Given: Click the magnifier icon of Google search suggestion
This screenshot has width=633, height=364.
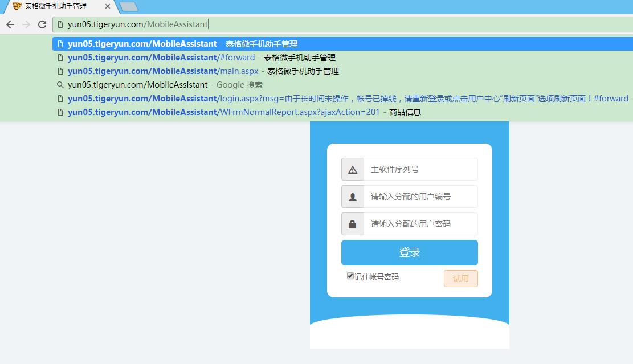Looking at the screenshot, I should tap(60, 85).
